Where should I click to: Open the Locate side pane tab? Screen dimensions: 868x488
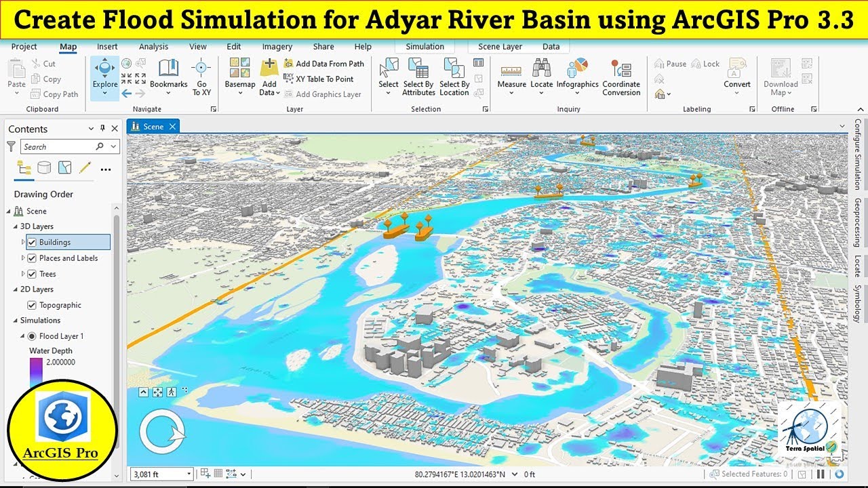click(858, 266)
